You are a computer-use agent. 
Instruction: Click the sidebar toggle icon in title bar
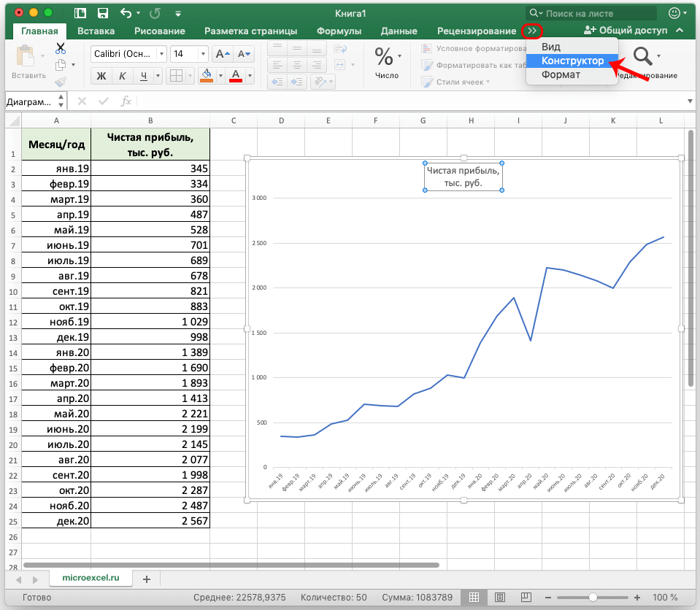(x=80, y=13)
